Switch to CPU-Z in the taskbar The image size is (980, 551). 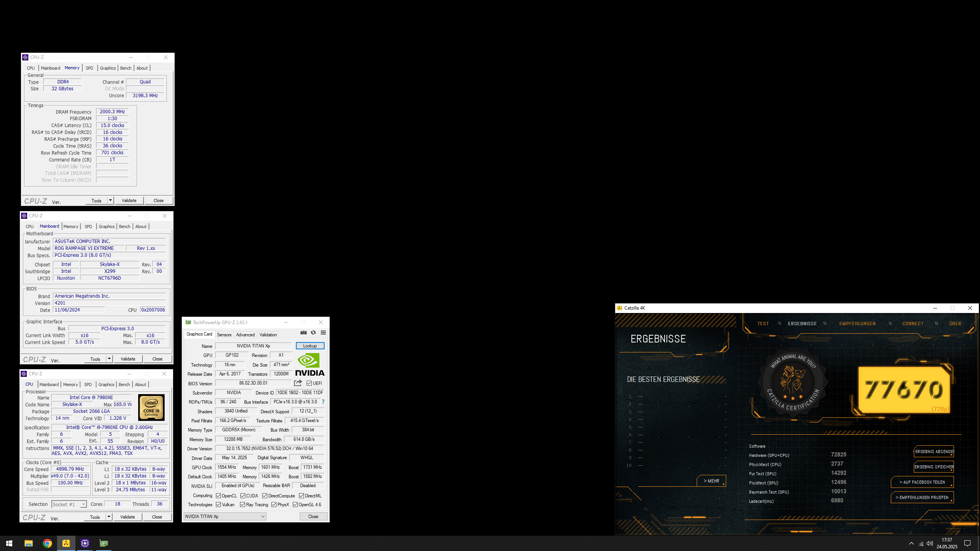click(85, 543)
